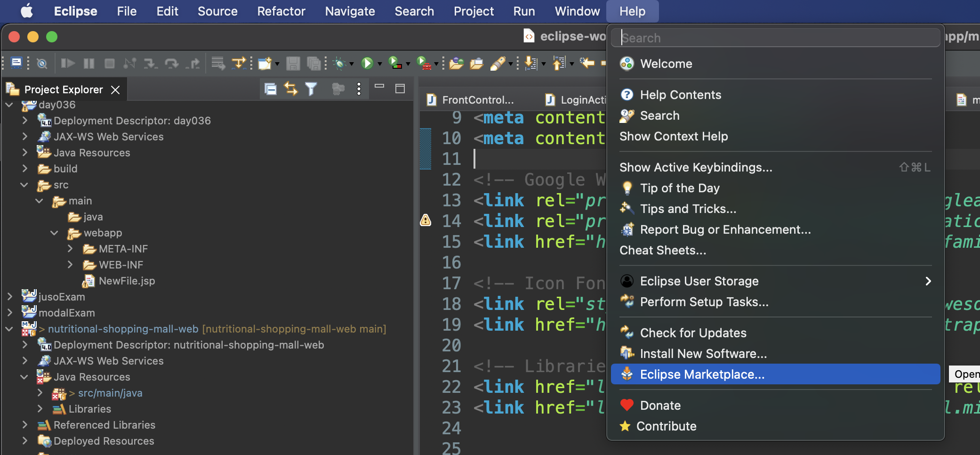The height and width of the screenshot is (455, 980).
Task: Select the Deployed Resources node
Action: [x=104, y=441]
